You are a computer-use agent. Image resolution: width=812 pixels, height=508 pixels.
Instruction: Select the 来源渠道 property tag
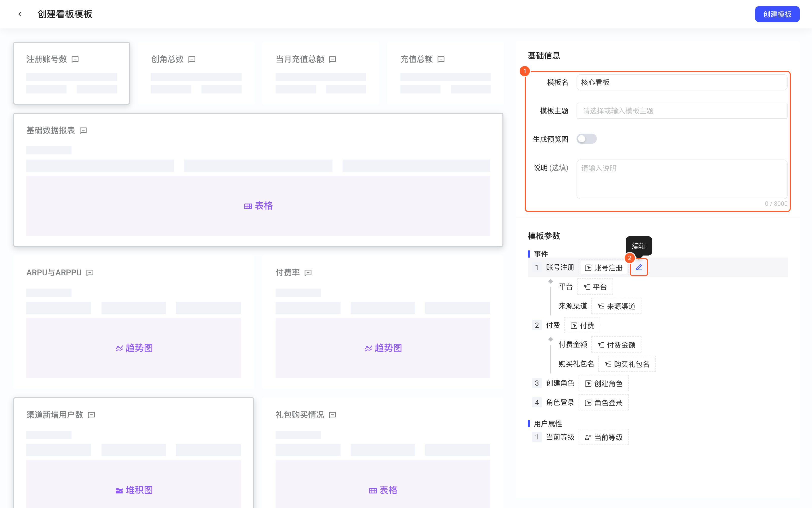616,306
